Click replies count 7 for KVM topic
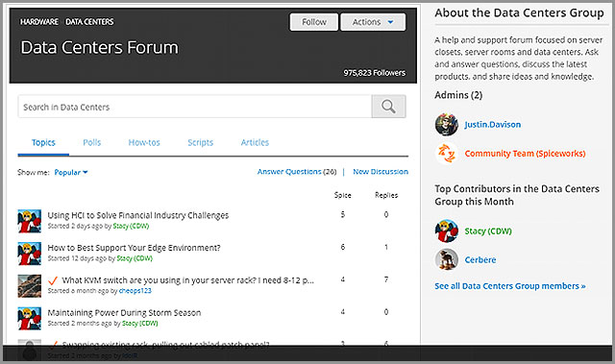Screen dimensions: 615x364 386,279
